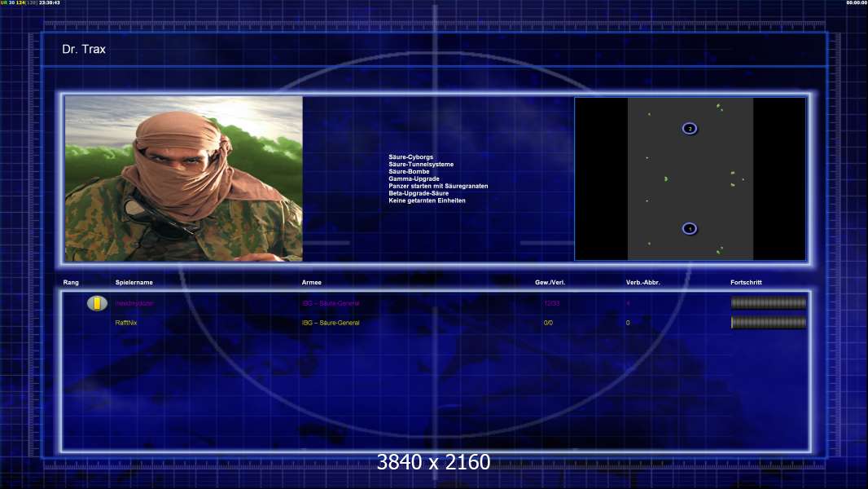Click the Fortschritt column header
Image resolution: width=868 pixels, height=489 pixels.
746,283
